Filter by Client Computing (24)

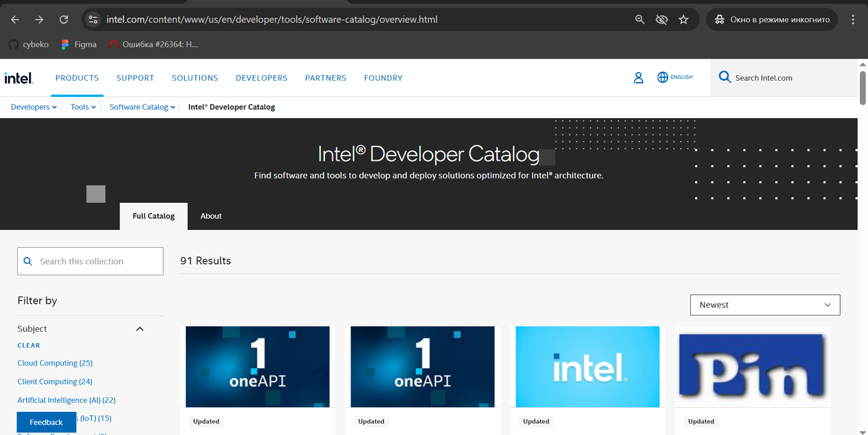coord(55,381)
